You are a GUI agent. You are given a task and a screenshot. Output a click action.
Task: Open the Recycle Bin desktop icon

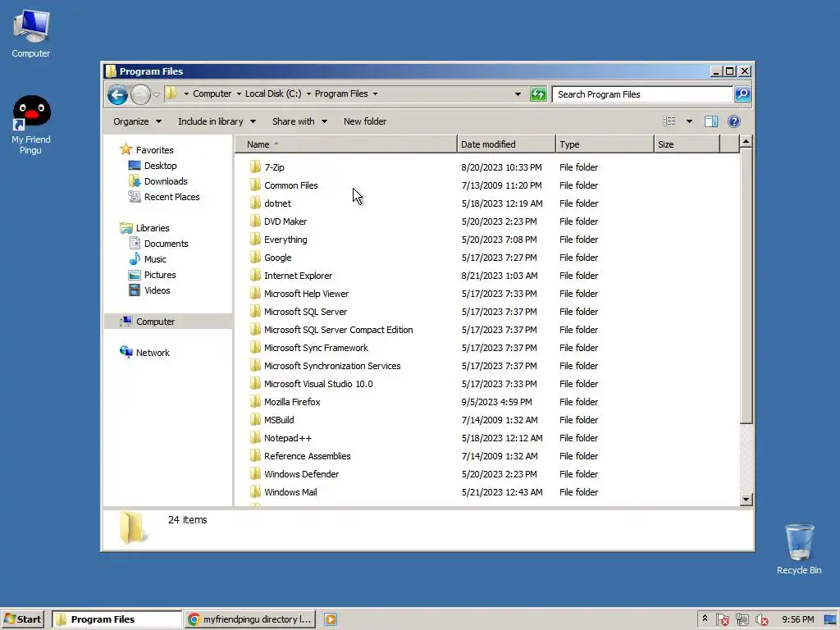pyautogui.click(x=799, y=549)
